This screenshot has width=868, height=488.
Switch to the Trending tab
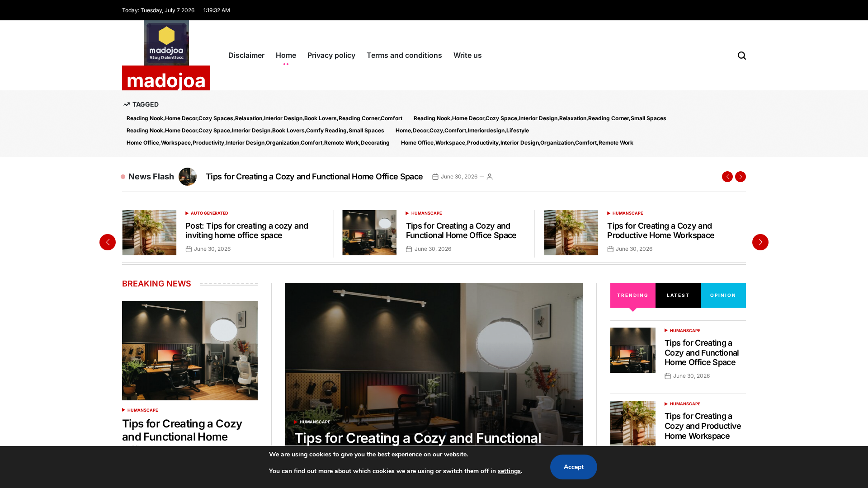point(632,296)
